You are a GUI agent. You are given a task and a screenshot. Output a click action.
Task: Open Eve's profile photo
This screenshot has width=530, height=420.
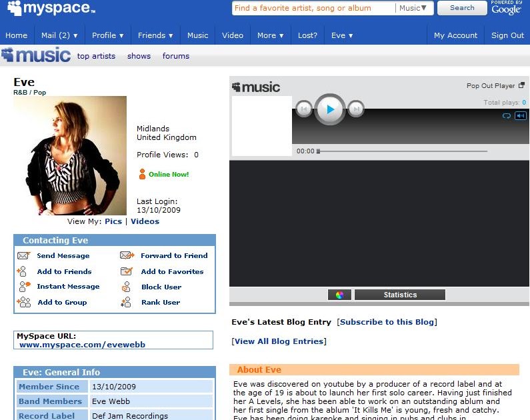(x=70, y=155)
